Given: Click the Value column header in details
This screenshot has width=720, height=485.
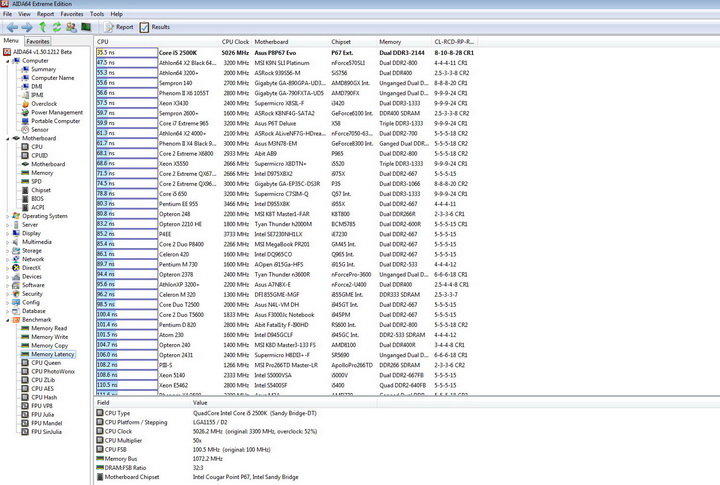Looking at the screenshot, I should [x=284, y=403].
